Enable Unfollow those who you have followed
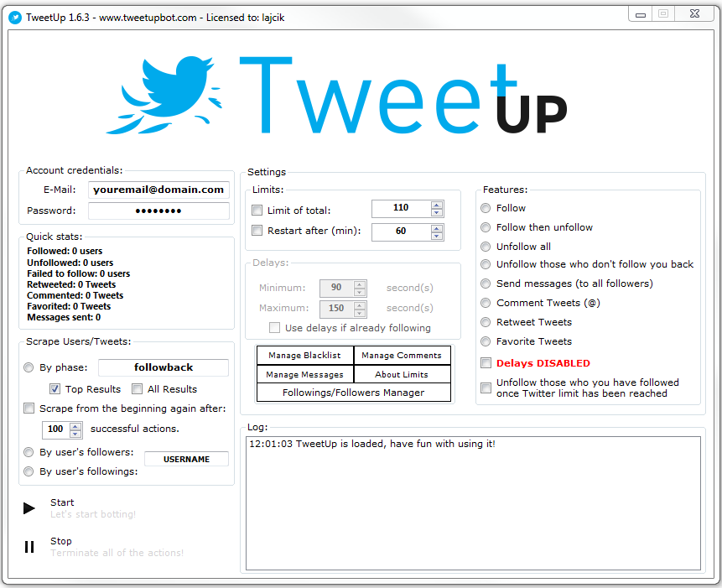 click(486, 388)
